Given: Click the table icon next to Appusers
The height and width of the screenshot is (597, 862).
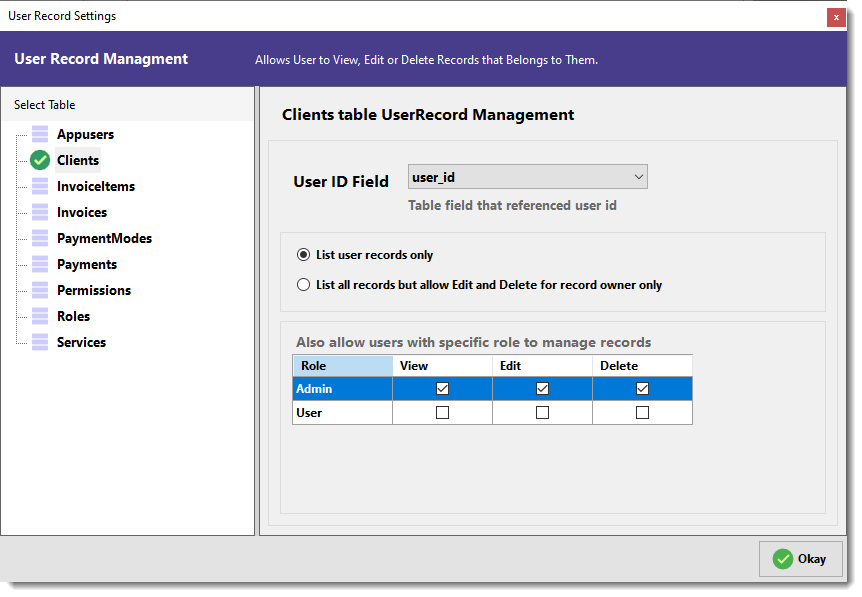Looking at the screenshot, I should tap(40, 134).
